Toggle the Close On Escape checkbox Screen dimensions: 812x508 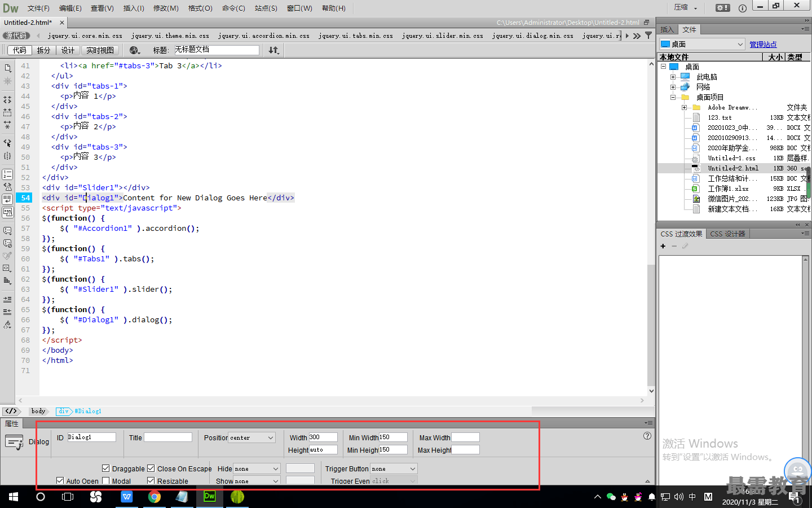pyautogui.click(x=151, y=468)
